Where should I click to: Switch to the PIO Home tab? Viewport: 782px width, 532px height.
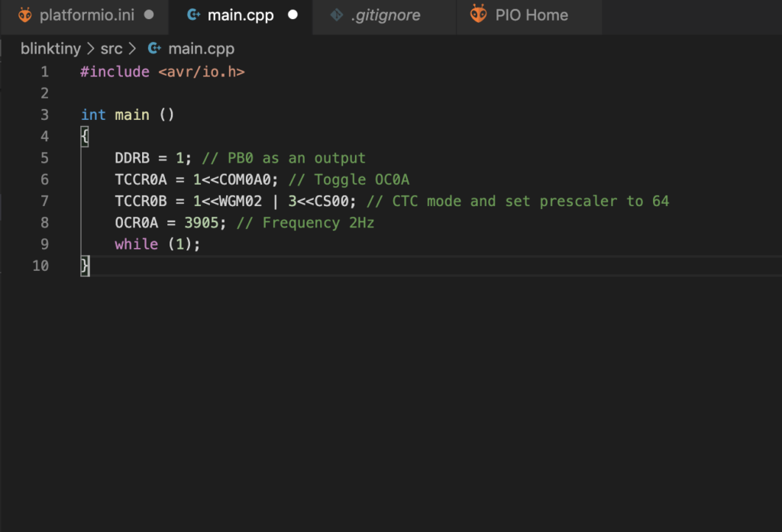coord(530,15)
